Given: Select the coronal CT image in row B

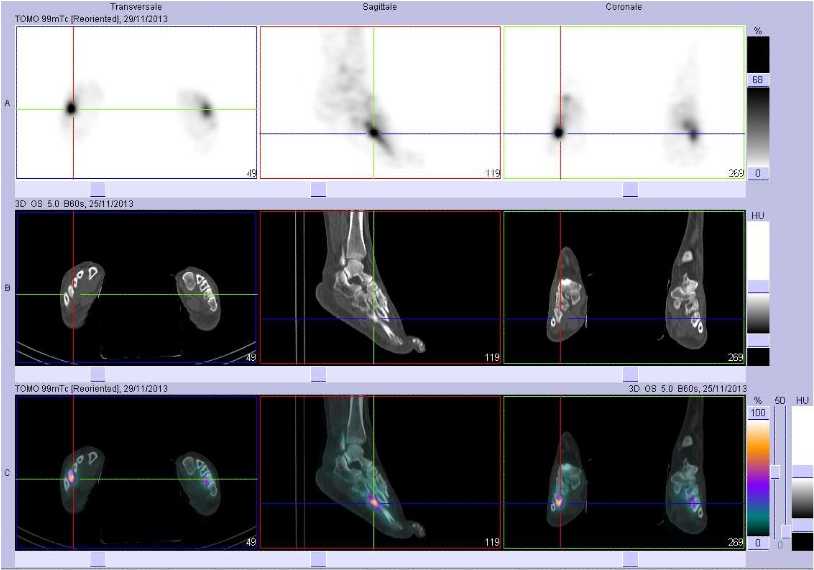Looking at the screenshot, I should tap(624, 287).
